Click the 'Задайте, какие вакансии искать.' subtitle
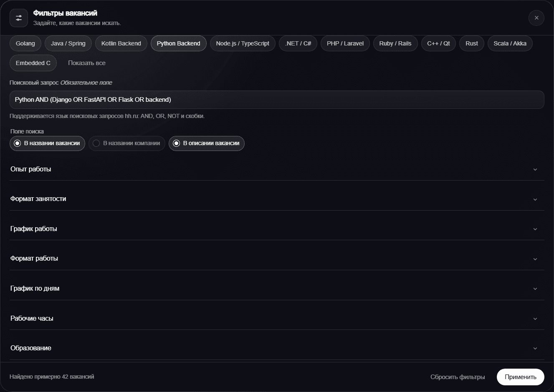The width and height of the screenshot is (554, 392). 77,23
